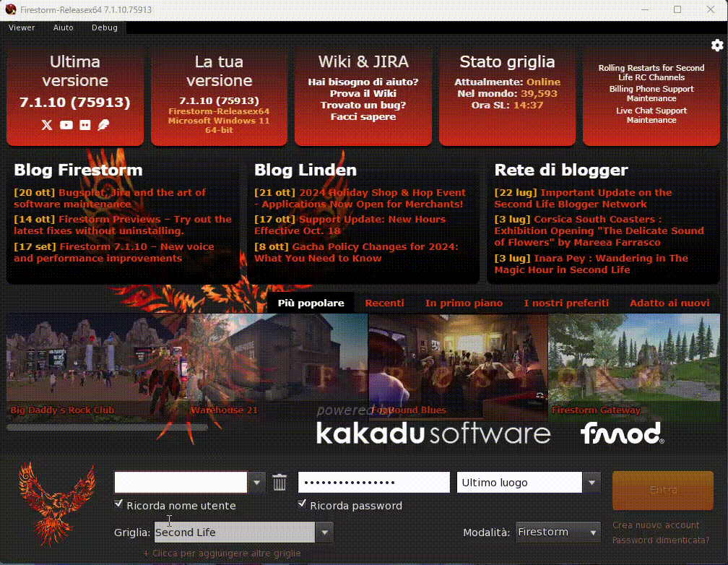728x565 pixels.
Task: Click the feather icon beside the Flickr icon
Action: point(104,125)
